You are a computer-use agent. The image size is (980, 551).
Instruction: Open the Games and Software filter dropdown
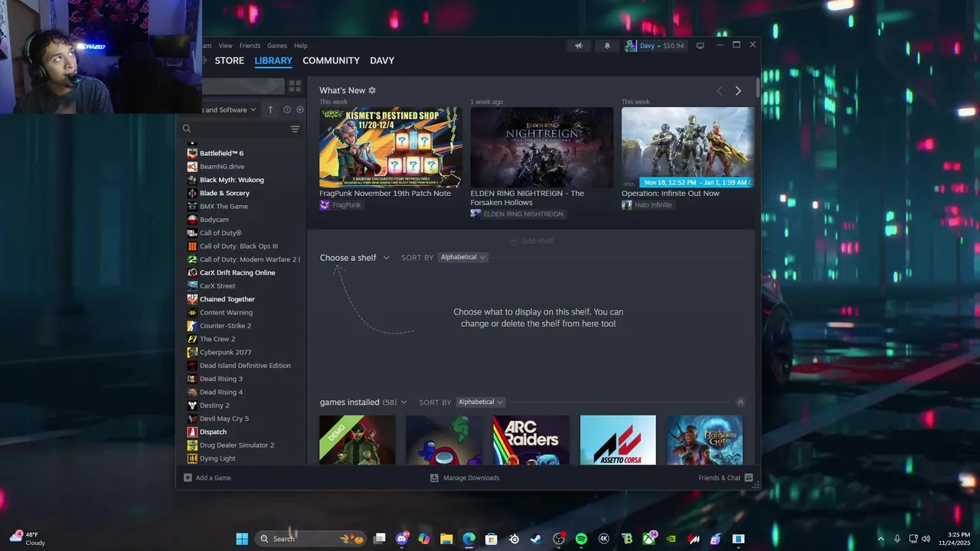pyautogui.click(x=230, y=109)
